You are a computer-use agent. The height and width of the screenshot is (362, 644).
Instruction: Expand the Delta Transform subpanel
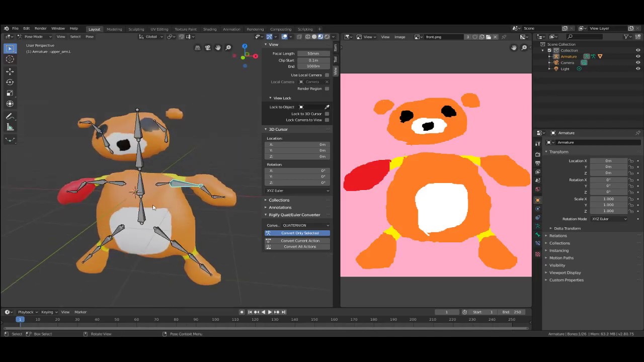pos(567,228)
